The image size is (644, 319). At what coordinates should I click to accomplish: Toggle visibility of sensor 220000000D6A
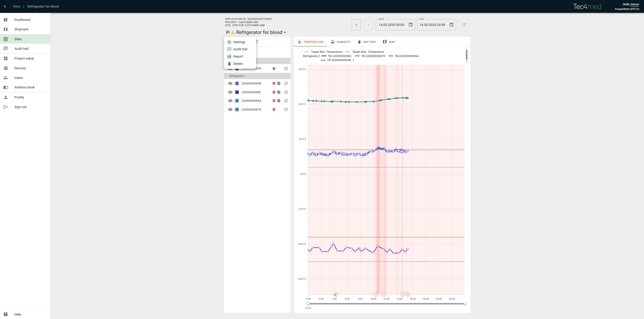pos(230,101)
